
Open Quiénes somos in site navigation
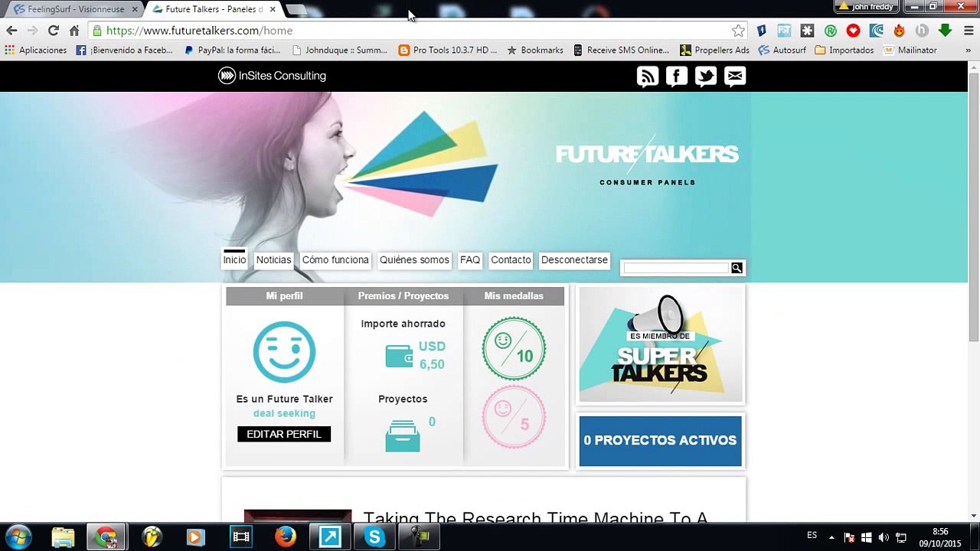(414, 260)
